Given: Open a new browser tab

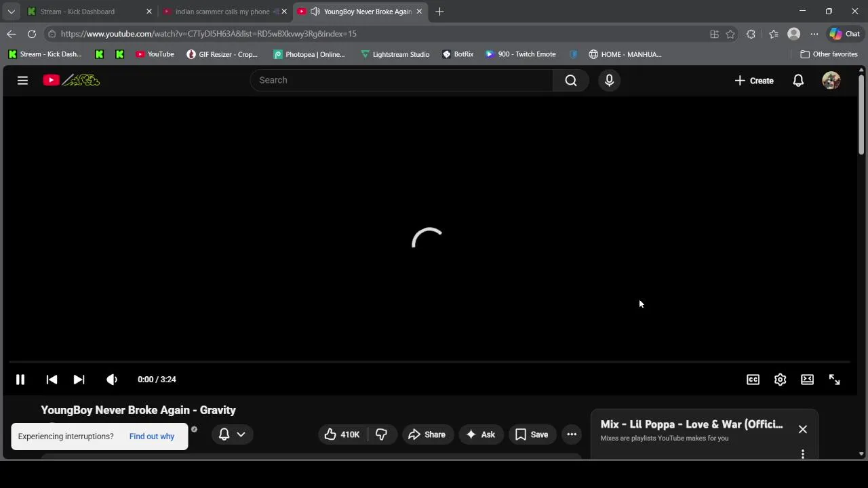Looking at the screenshot, I should (x=439, y=12).
